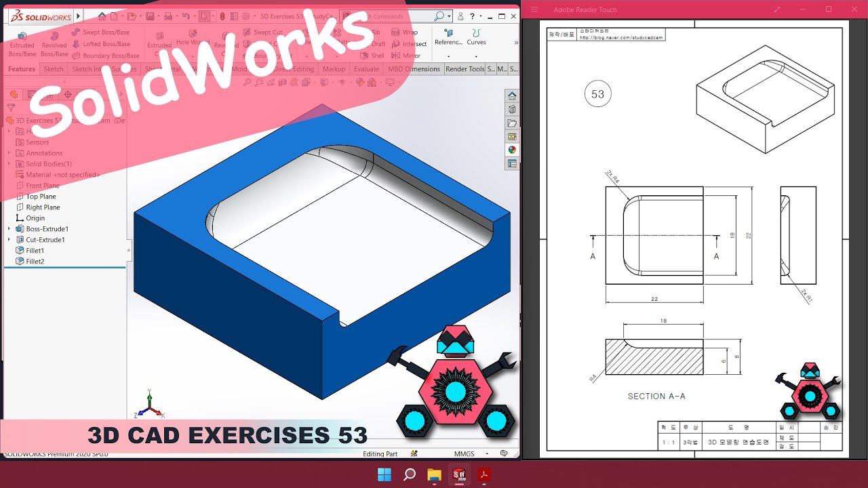
Task: Expand the Annotations folder
Action: (9, 153)
